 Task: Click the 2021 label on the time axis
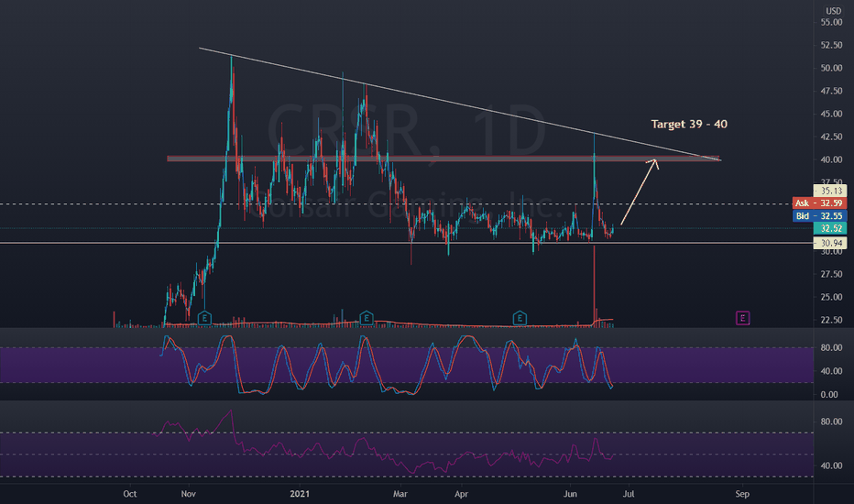(300, 494)
